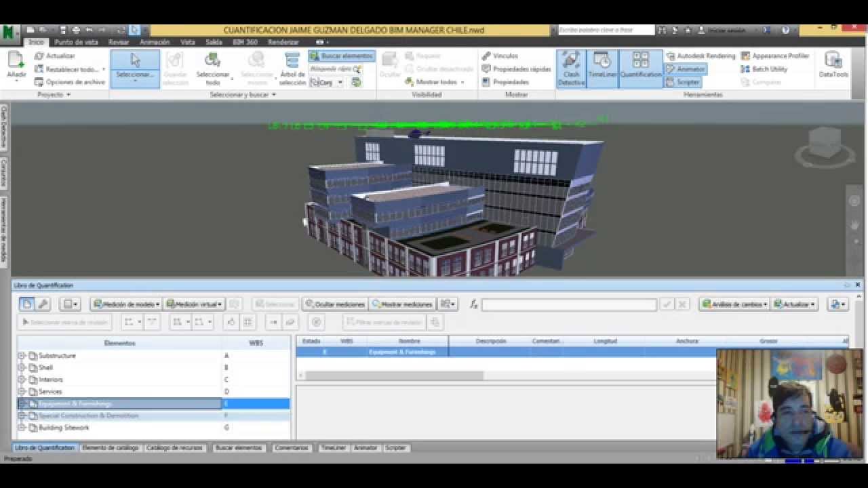
Task: Expand the Services tree node
Action: tap(22, 392)
